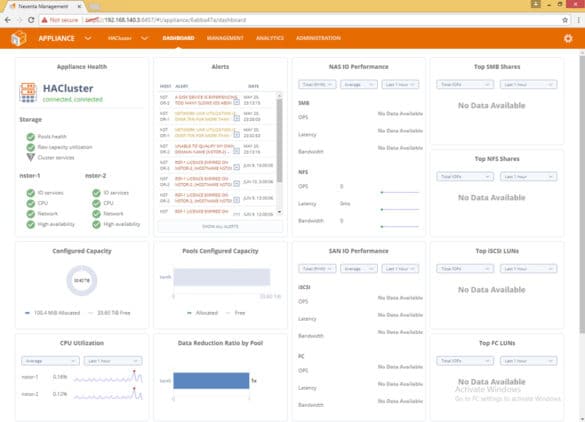Go back with the browser arrow
This screenshot has width=585, height=422.
tap(8, 20)
